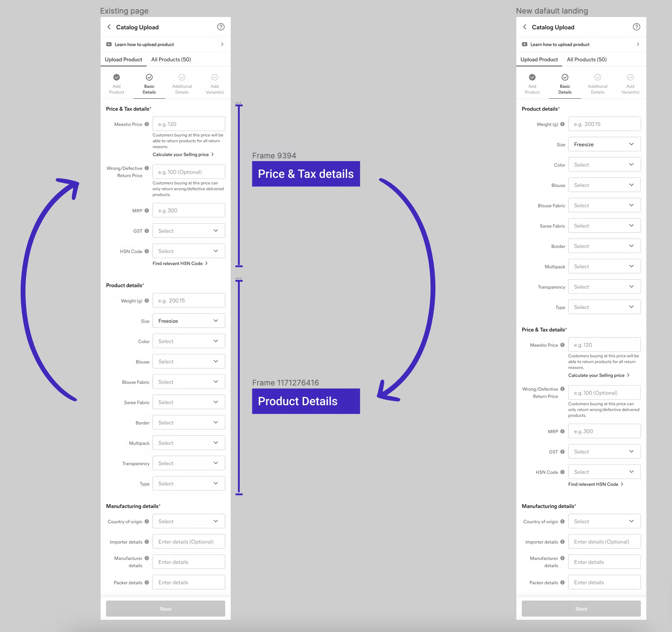672x632 pixels.
Task: Switch to All Products (50) tab in Existing page
Action: point(171,59)
